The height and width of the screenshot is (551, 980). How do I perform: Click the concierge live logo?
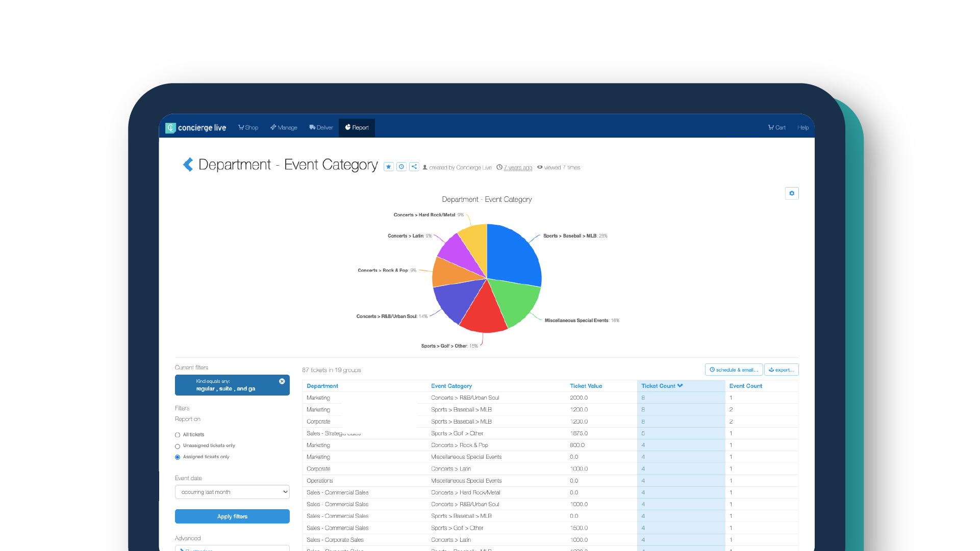pyautogui.click(x=196, y=127)
